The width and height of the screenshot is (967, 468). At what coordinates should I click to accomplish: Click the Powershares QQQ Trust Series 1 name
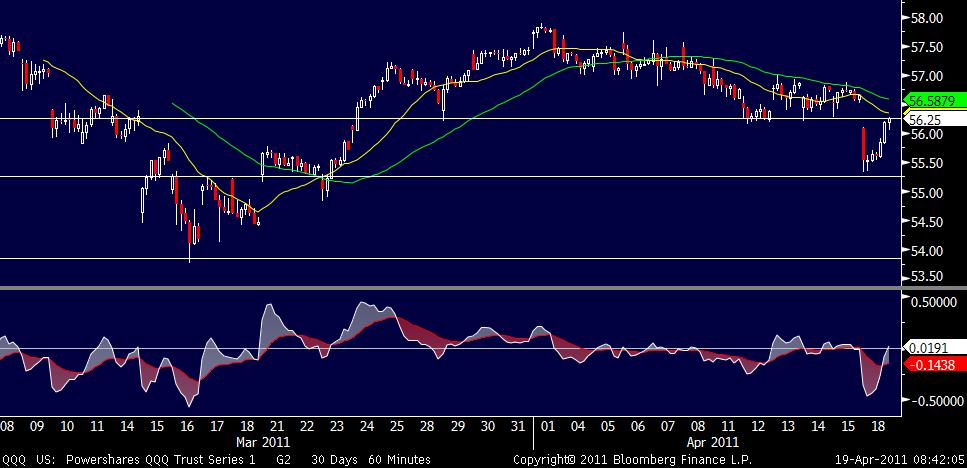160,459
